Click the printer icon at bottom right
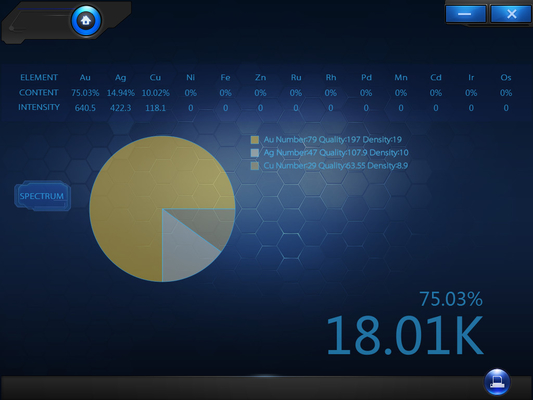533x400 pixels. click(497, 382)
